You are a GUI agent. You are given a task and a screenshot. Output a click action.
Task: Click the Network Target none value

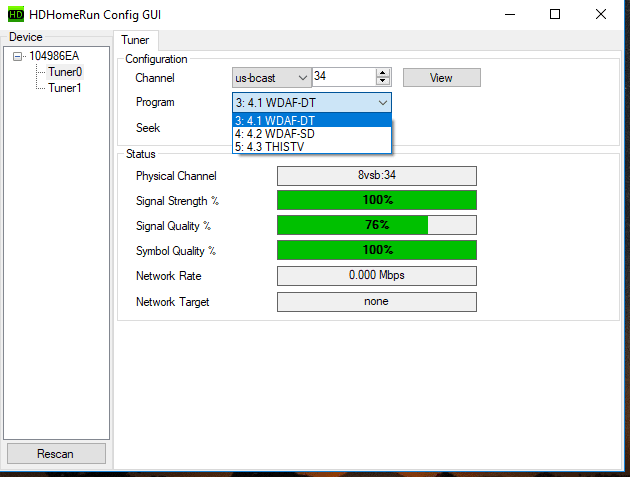377,302
